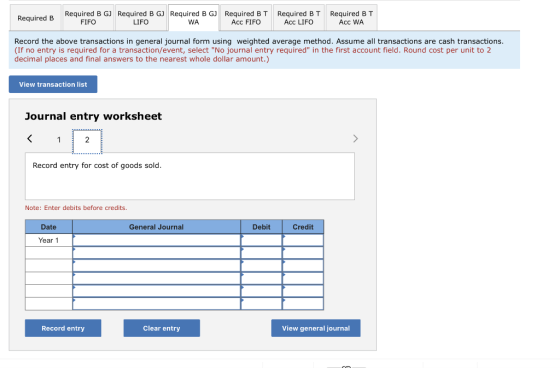Select the Required B T Acc WA tab
560x368 pixels.
351,18
